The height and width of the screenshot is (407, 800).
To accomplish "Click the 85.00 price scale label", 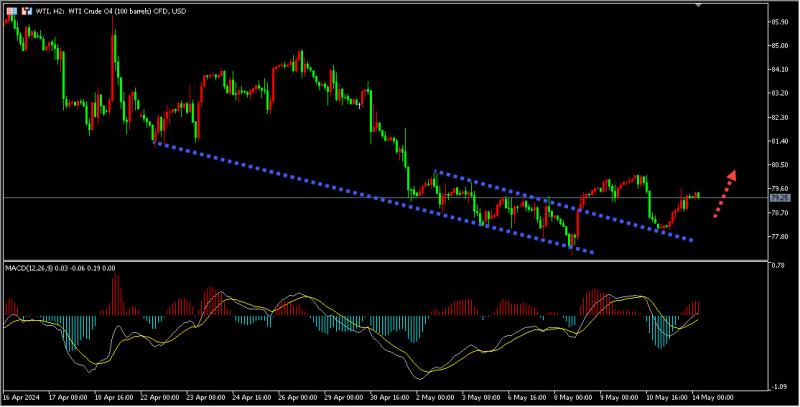I will (x=781, y=45).
